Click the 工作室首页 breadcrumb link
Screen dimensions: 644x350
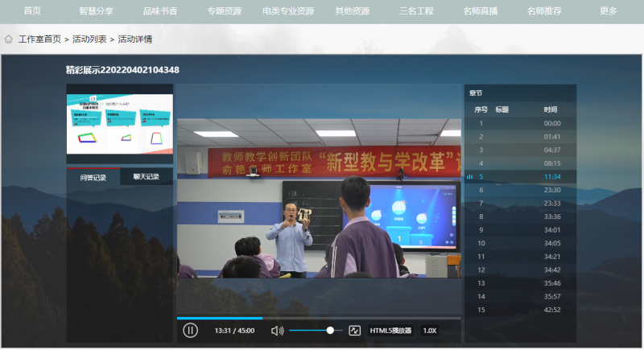tap(39, 39)
